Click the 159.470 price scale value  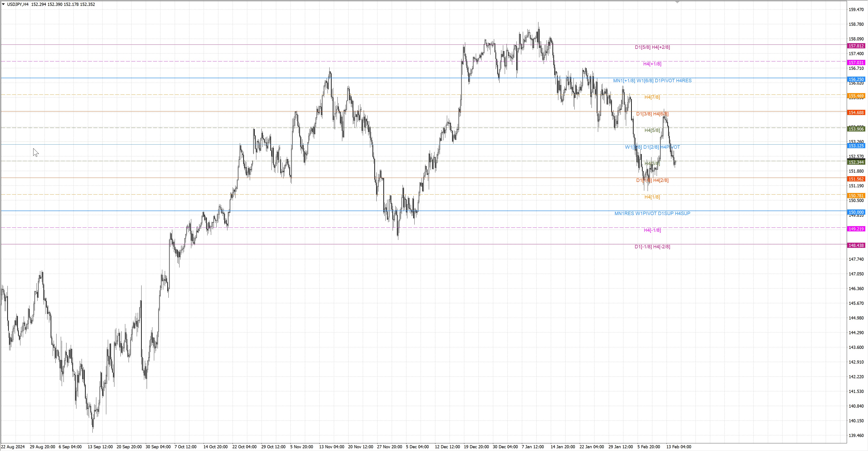pyautogui.click(x=856, y=9)
